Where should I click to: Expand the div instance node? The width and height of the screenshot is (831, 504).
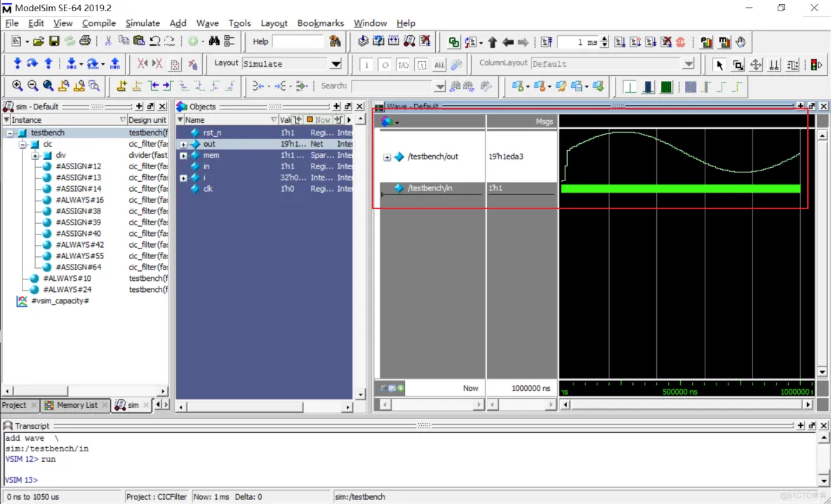coord(35,155)
